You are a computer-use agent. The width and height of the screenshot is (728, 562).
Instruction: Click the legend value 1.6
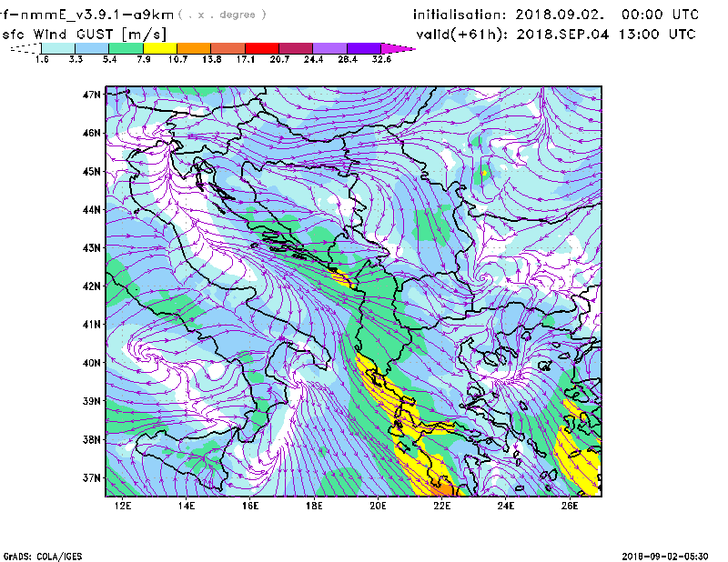tap(42, 59)
